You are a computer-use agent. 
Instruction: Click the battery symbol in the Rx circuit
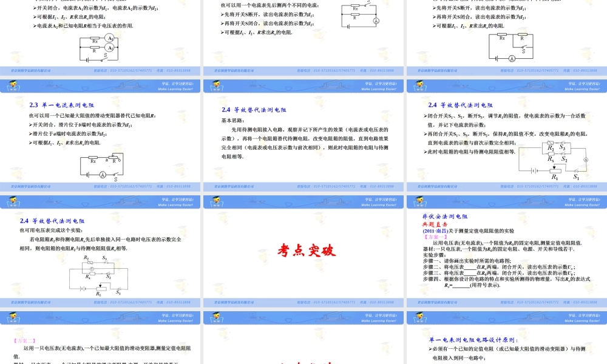point(88,174)
